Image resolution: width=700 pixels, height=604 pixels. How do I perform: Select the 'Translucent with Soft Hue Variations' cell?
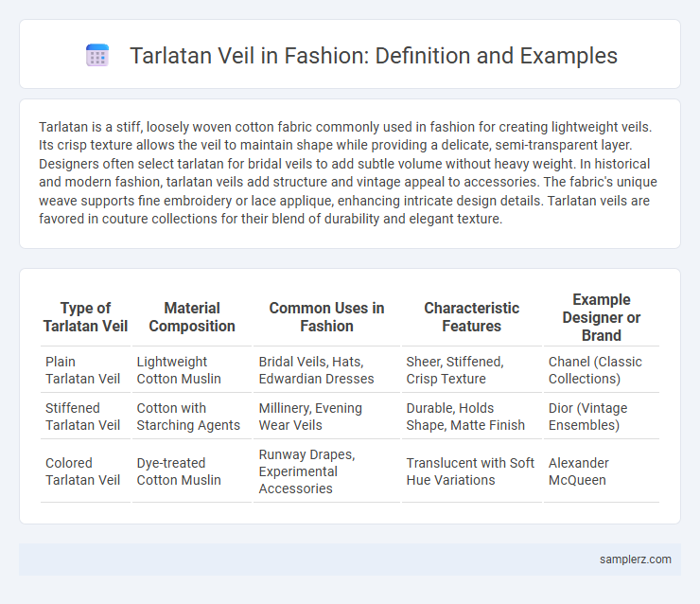471,471
